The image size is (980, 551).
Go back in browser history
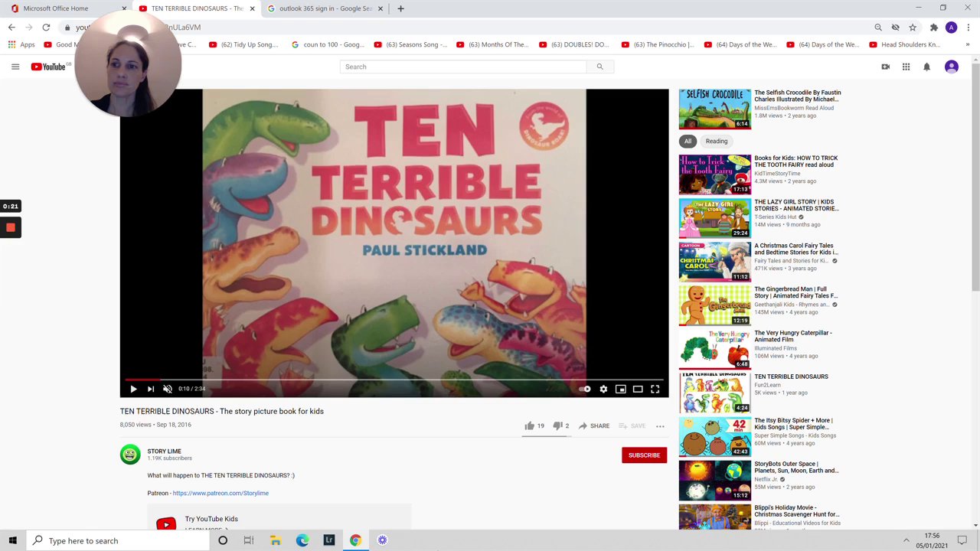pyautogui.click(x=11, y=28)
